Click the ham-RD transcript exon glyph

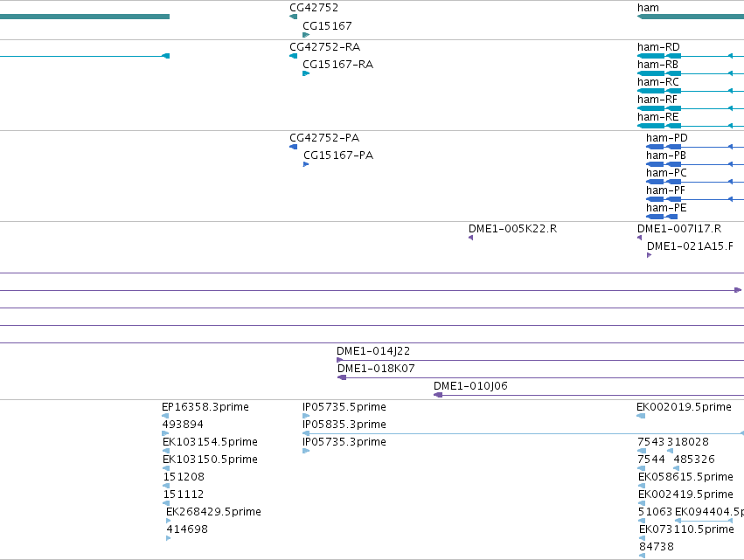coord(651,56)
